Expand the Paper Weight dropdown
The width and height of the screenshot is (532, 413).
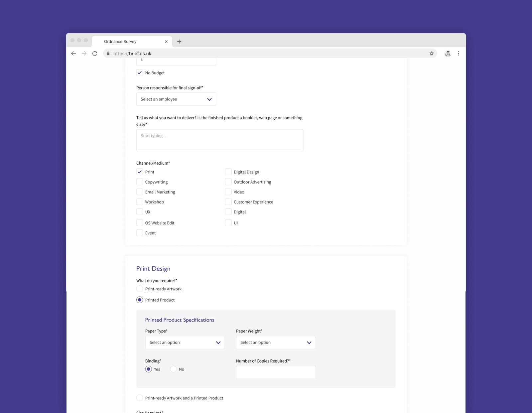(276, 343)
